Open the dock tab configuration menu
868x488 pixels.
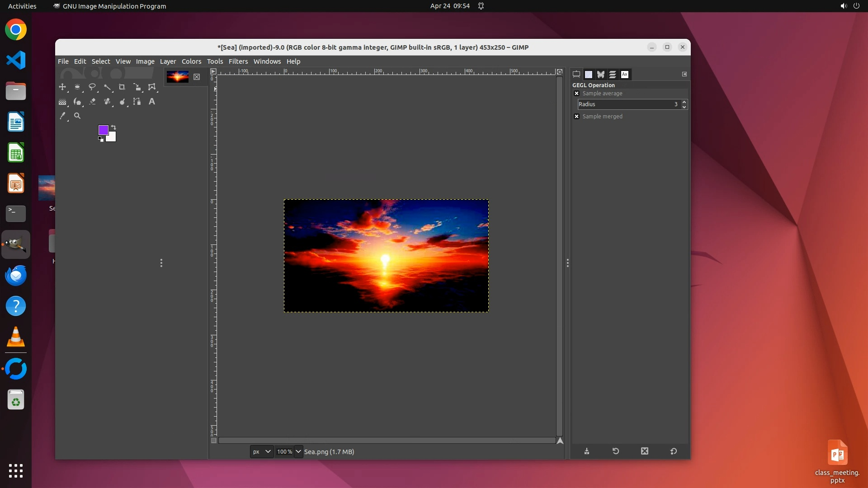pos(684,74)
